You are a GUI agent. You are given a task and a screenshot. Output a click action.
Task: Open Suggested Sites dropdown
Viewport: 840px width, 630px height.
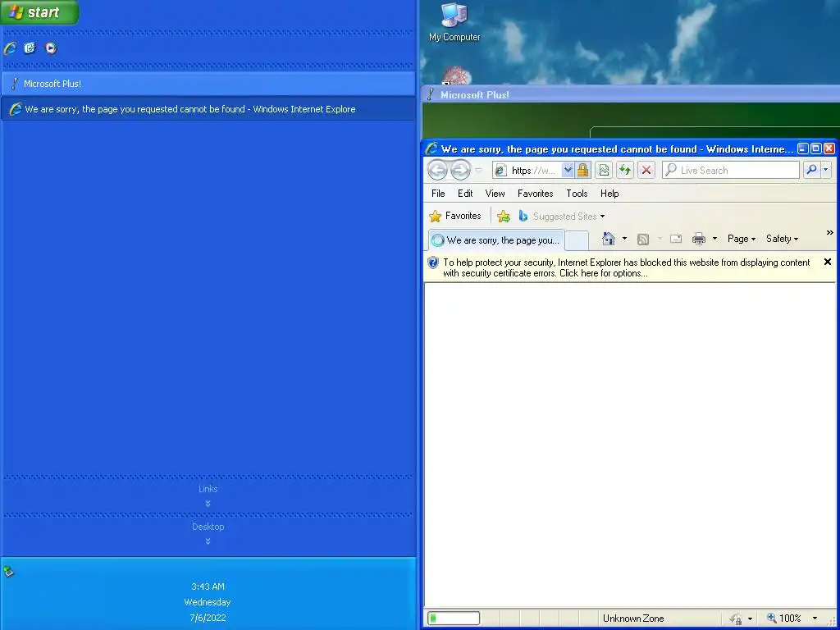coord(561,217)
